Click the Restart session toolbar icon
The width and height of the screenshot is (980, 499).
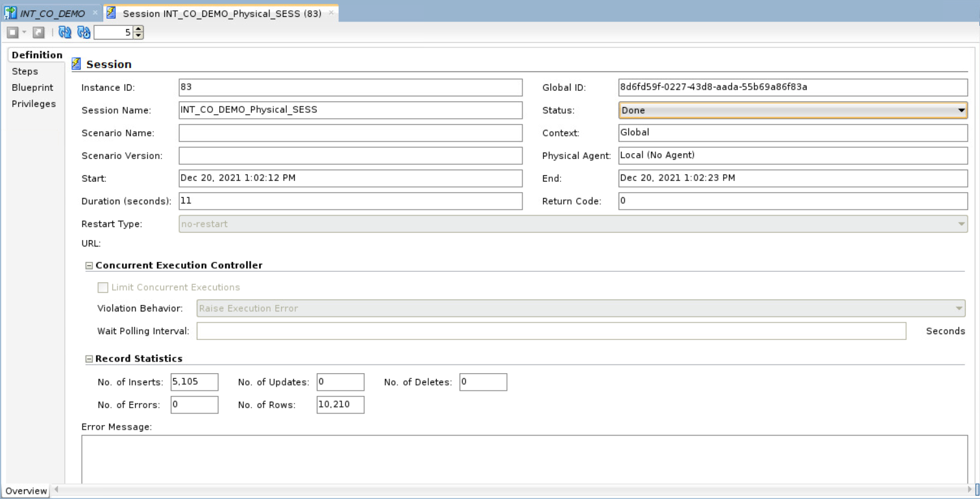tap(38, 32)
